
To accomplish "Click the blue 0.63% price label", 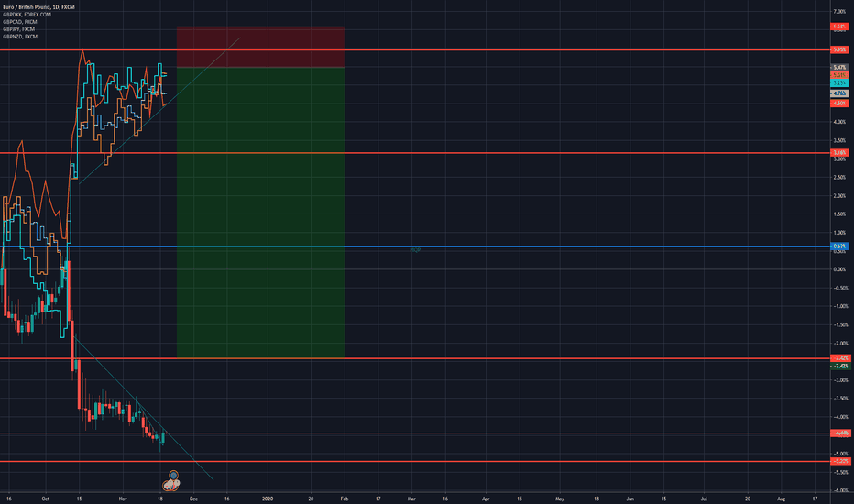I will point(839,247).
